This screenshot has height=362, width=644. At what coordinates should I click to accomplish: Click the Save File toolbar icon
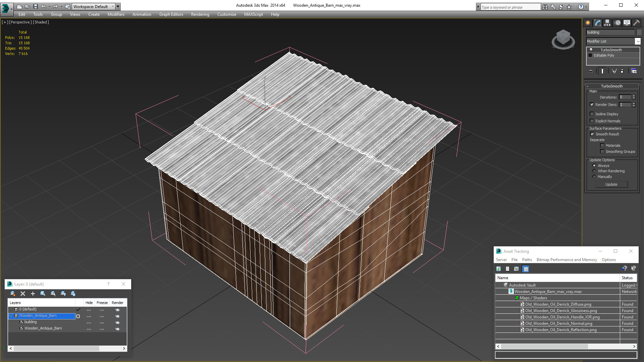tap(36, 6)
